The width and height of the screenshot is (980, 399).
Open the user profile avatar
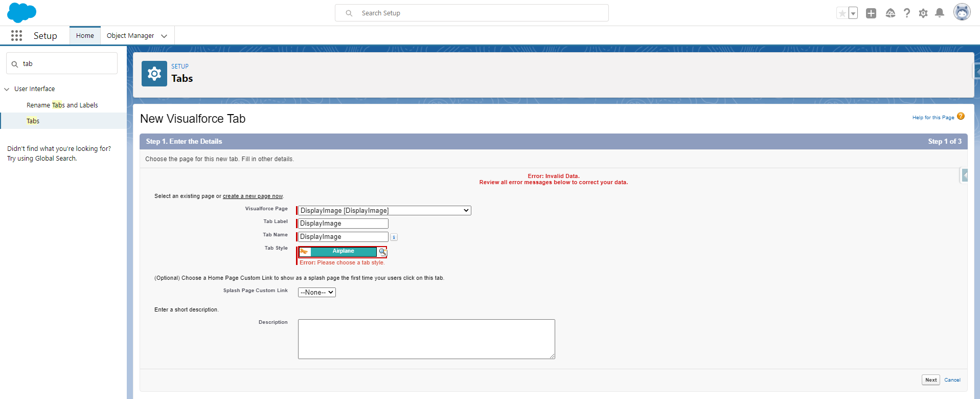tap(962, 12)
